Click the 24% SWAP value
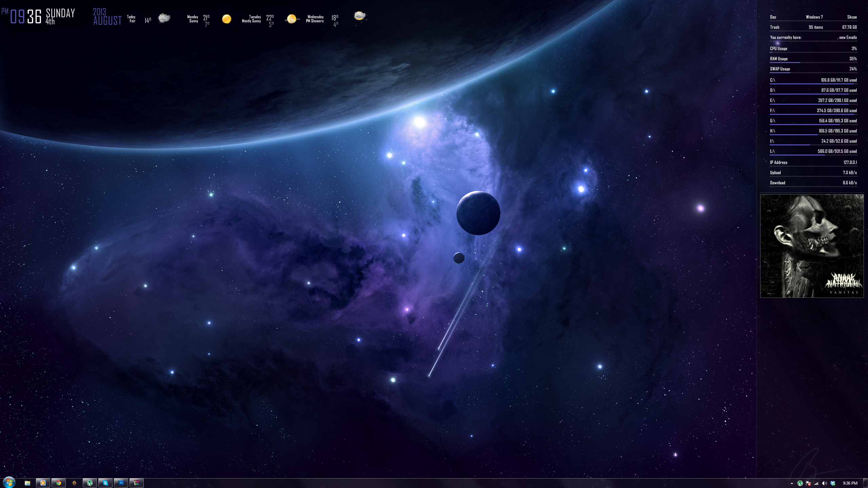Viewport: 868px width, 488px height. click(x=853, y=69)
